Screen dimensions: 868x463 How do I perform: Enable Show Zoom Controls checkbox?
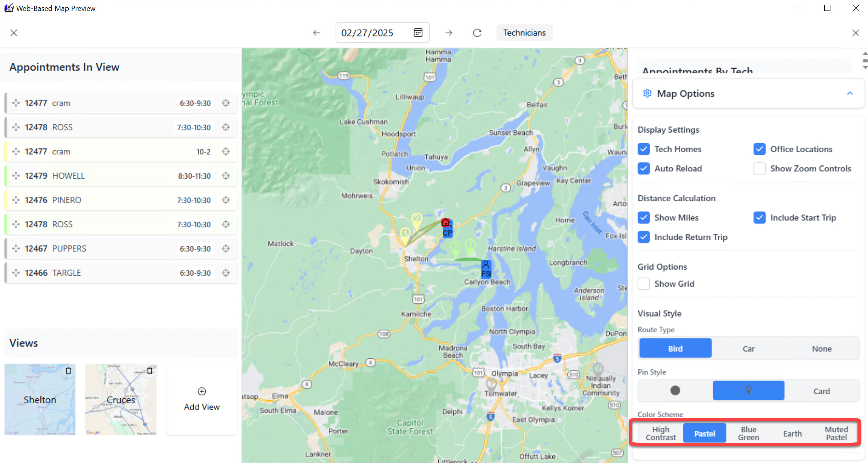tap(759, 169)
